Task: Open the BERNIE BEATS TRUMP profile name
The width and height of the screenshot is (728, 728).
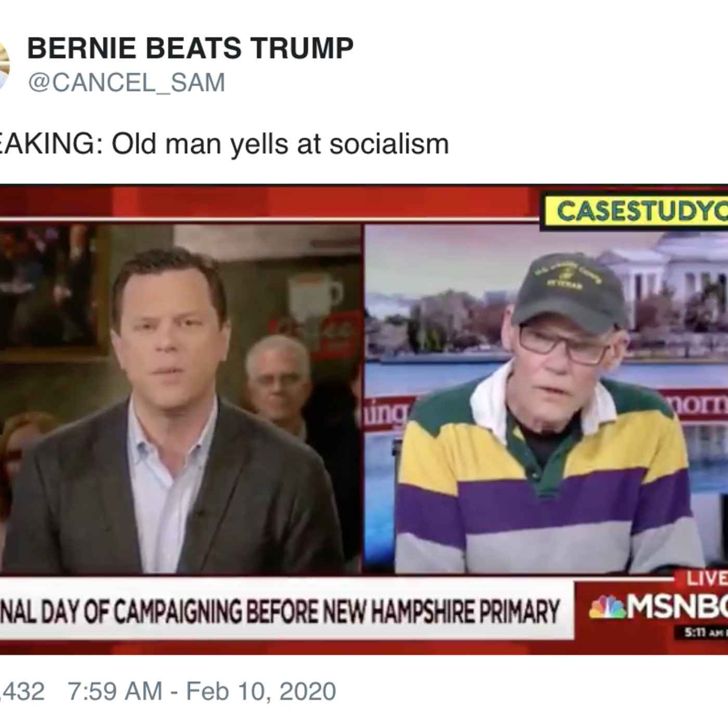Action: (190, 48)
